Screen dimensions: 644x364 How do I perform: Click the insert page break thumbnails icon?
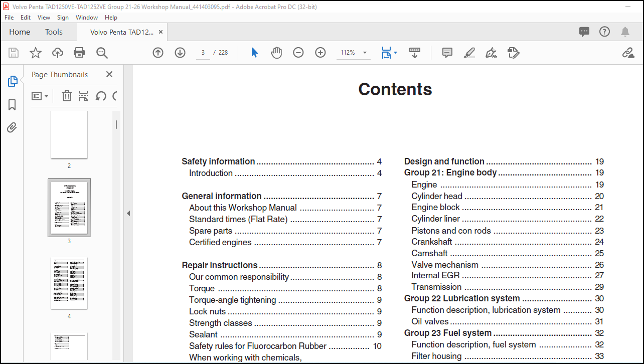point(84,96)
